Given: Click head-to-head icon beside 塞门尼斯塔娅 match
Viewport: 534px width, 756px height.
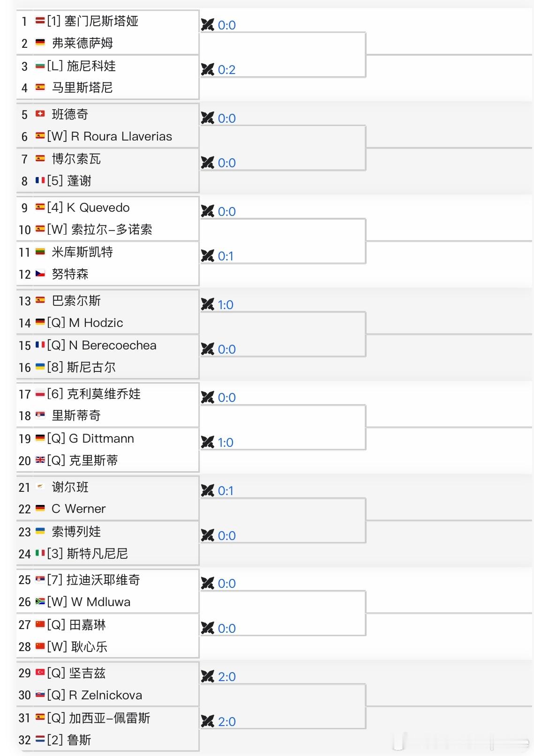Looking at the screenshot, I should tap(207, 25).
